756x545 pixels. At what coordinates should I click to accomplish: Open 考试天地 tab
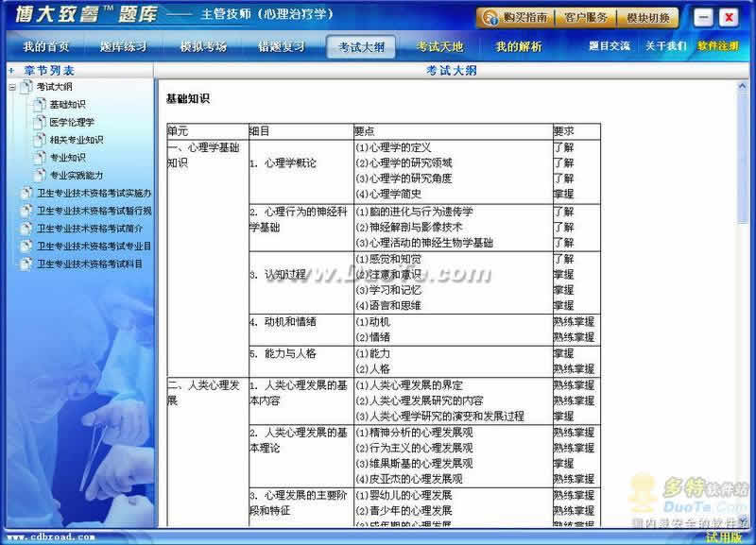point(439,46)
